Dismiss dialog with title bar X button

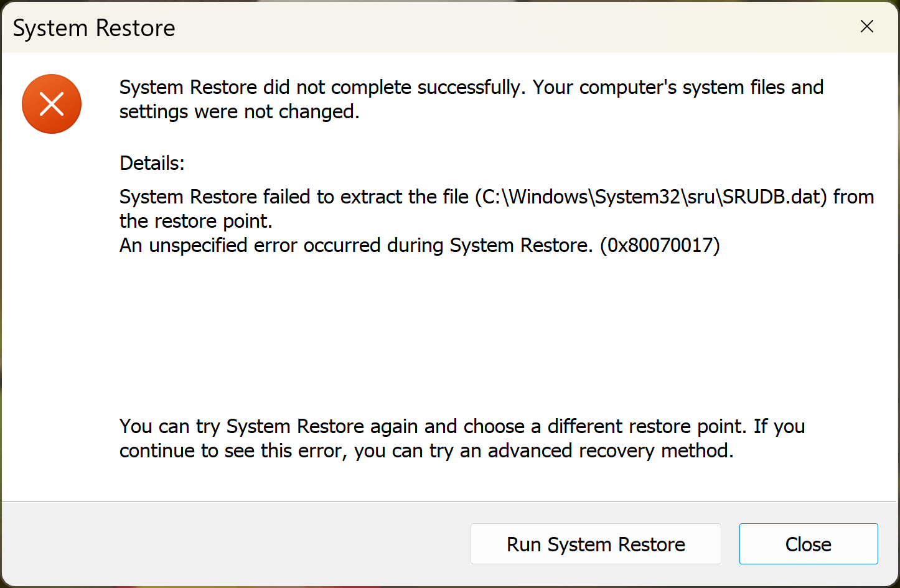[x=866, y=27]
